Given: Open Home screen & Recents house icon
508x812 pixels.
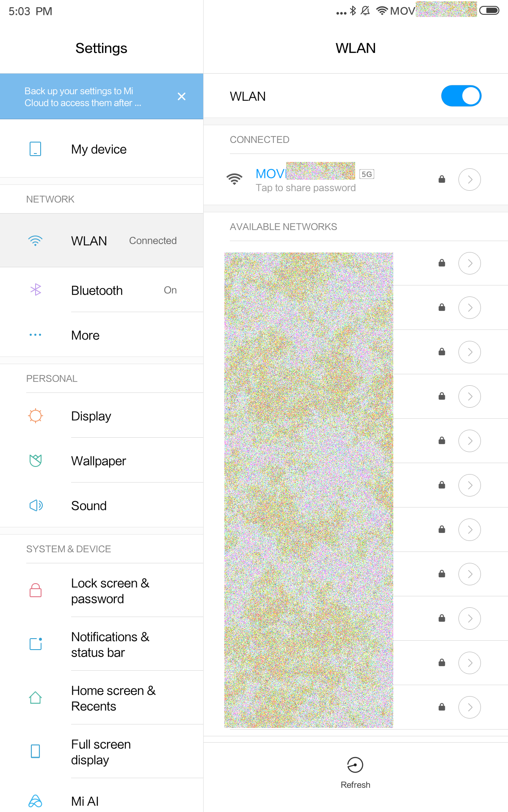Looking at the screenshot, I should tap(36, 698).
